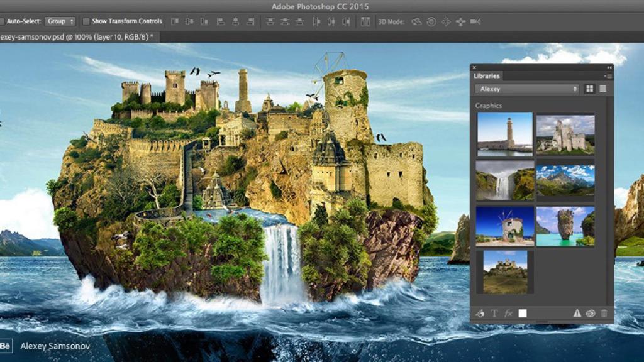
Task: Click the warning triangle icon in Libraries
Action: pos(577,313)
